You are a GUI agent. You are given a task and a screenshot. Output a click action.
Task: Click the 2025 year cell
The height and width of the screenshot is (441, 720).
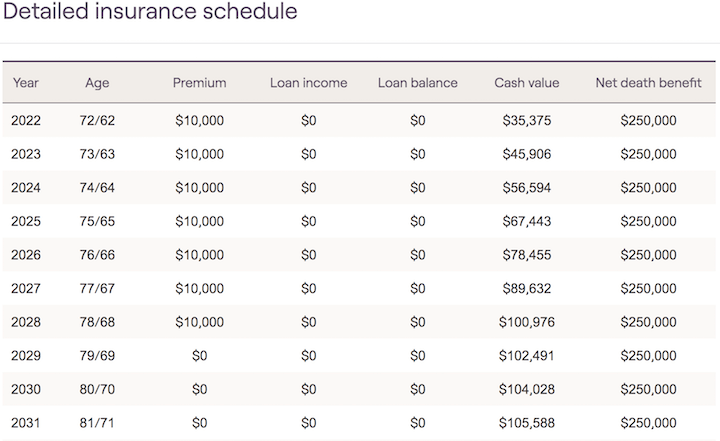[x=26, y=221]
